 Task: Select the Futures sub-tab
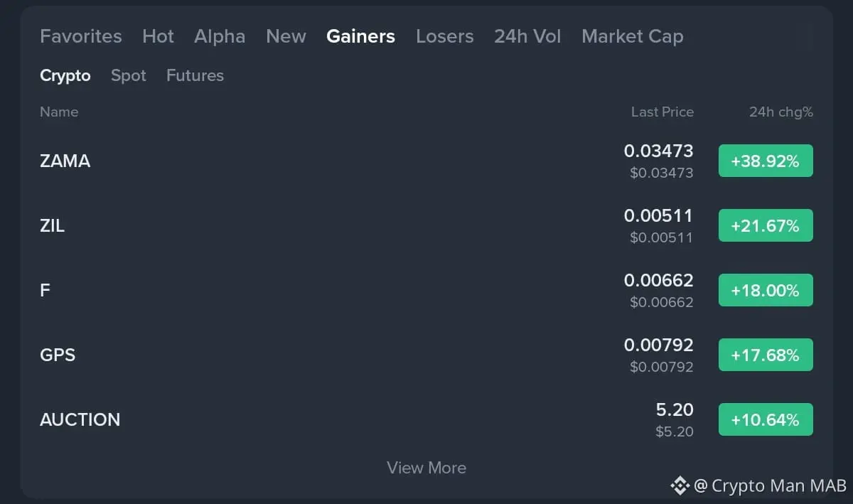coord(195,75)
